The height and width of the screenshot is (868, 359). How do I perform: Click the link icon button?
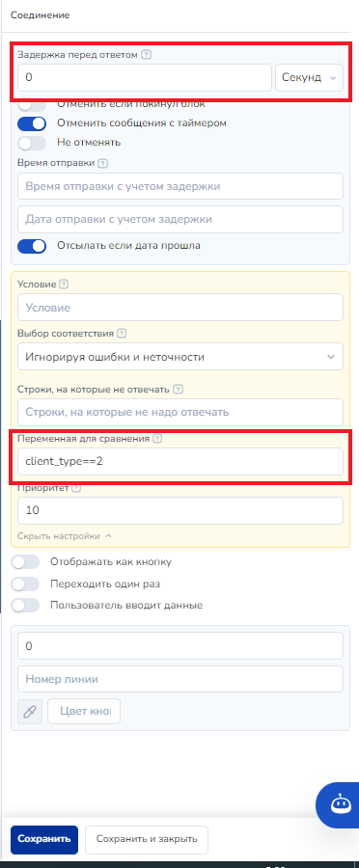(x=31, y=711)
